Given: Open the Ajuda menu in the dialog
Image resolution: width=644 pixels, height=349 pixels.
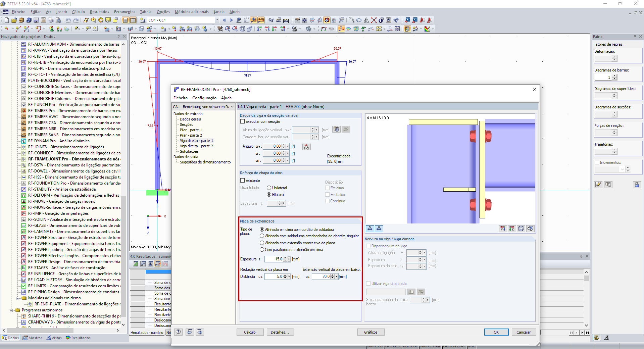Looking at the screenshot, I should pyautogui.click(x=226, y=98).
